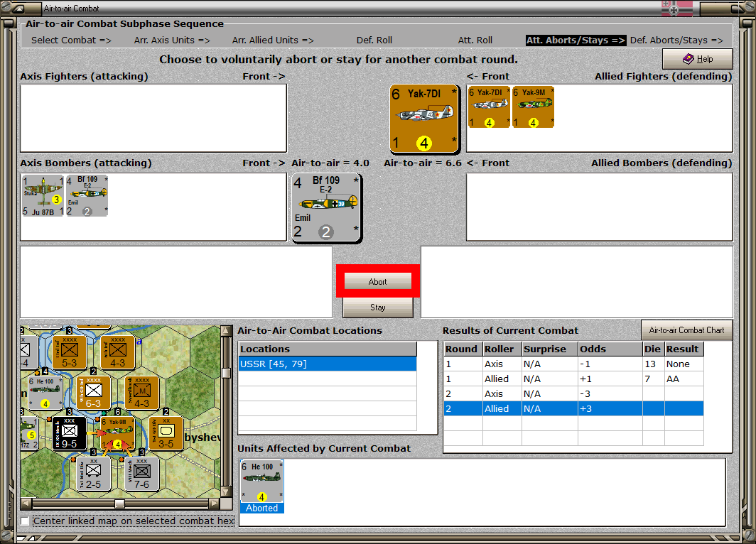Image resolution: width=756 pixels, height=544 pixels.
Task: Click the Help book icon
Action: (x=688, y=59)
